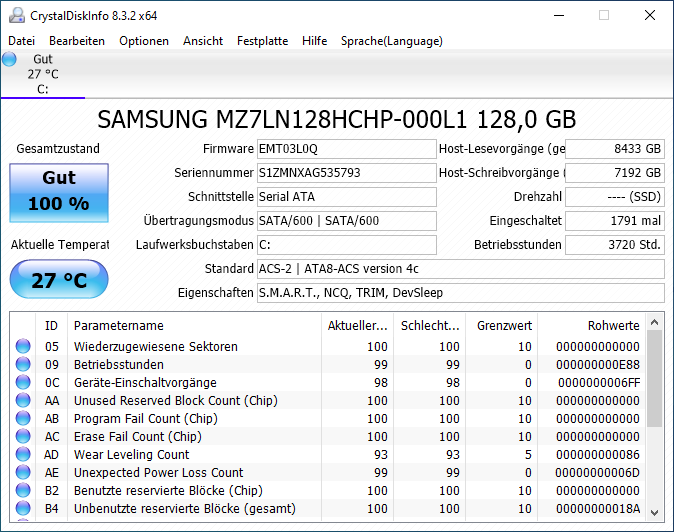The width and height of the screenshot is (674, 532).
Task: Click the scroll down arrow in SMART list
Action: pos(655,512)
